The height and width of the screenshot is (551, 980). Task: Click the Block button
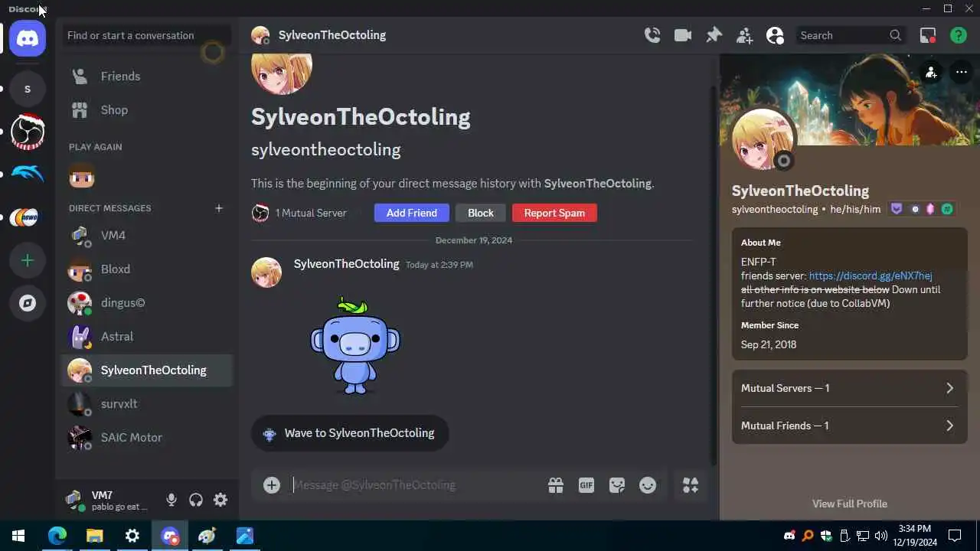click(x=481, y=213)
